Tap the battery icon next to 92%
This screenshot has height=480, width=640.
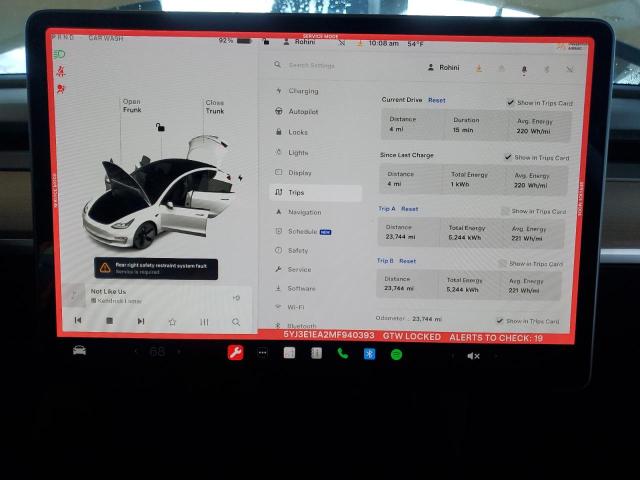(x=244, y=41)
